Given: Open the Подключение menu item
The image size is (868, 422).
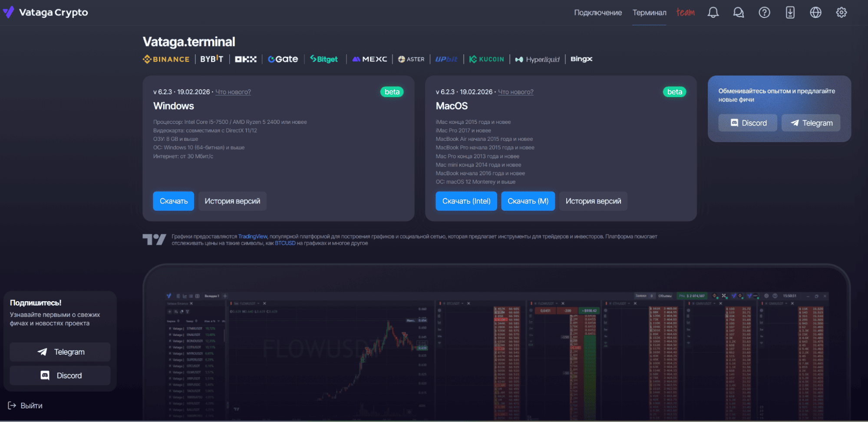Looking at the screenshot, I should coord(598,13).
